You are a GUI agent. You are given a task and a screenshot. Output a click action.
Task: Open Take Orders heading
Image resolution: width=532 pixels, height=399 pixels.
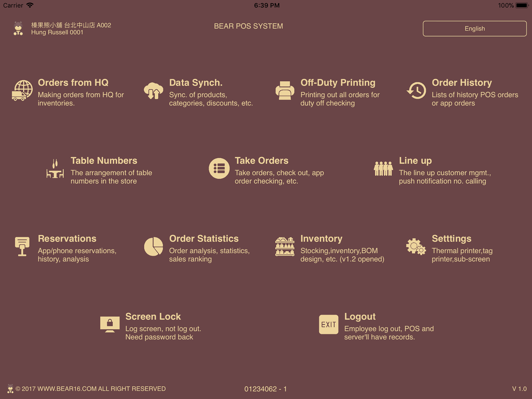pos(262,161)
